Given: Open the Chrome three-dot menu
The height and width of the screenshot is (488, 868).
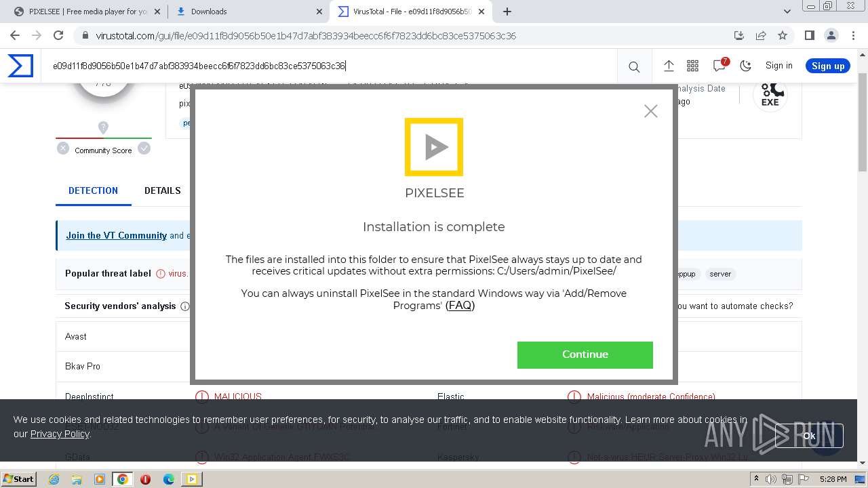Looking at the screenshot, I should coord(853,35).
